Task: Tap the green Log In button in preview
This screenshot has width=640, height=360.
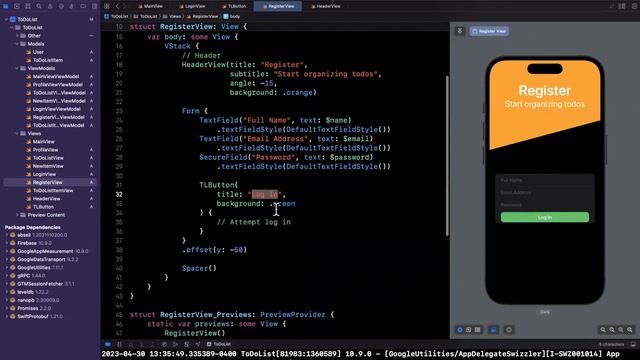Action: point(544,217)
